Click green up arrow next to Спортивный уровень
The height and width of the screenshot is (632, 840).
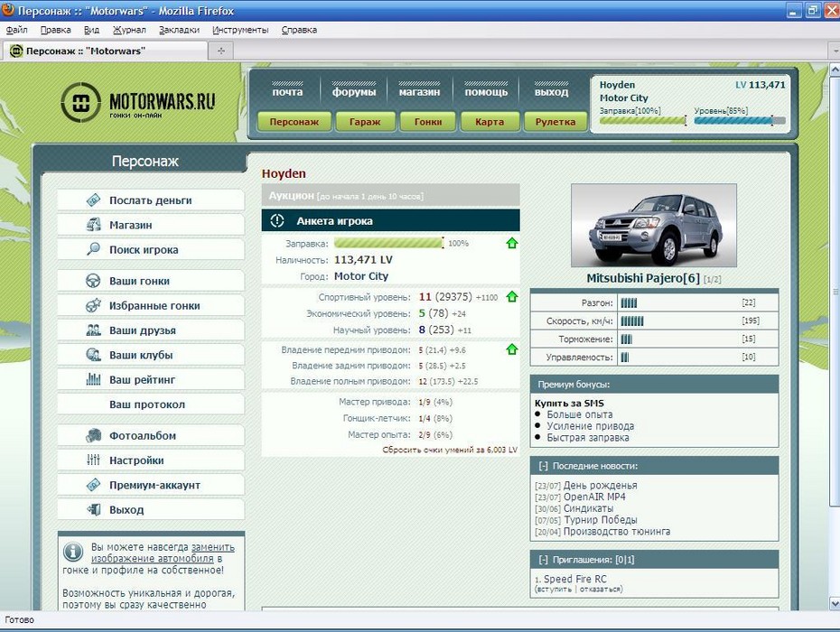(x=511, y=296)
